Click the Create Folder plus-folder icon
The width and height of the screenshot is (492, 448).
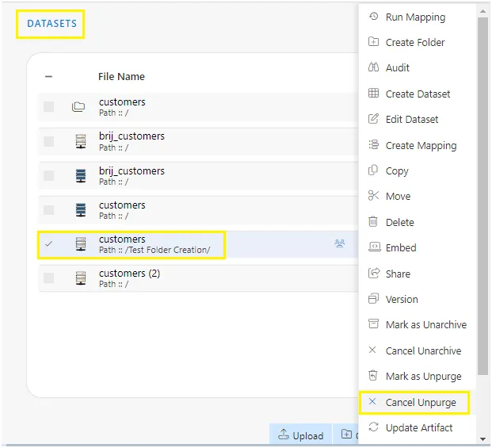coord(373,41)
